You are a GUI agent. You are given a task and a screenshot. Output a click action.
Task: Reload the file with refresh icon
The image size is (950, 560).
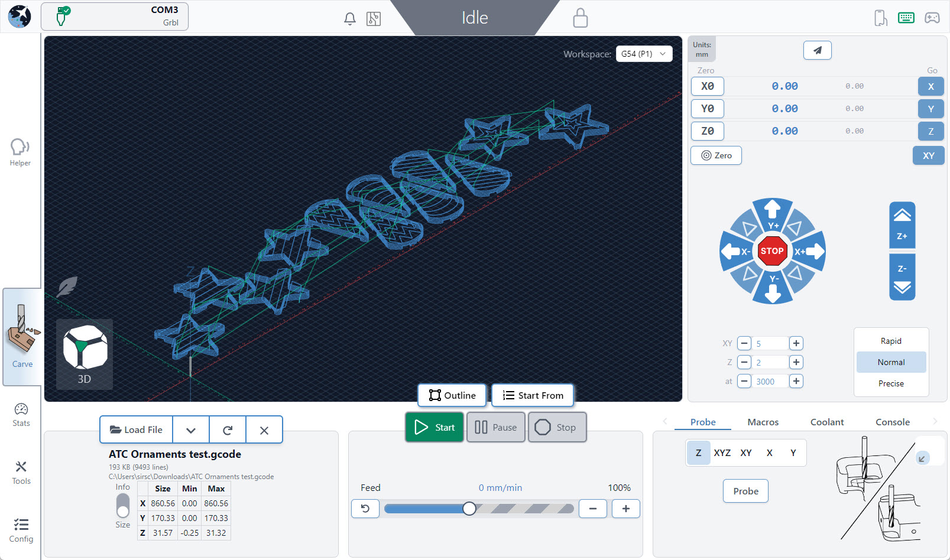pos(228,430)
